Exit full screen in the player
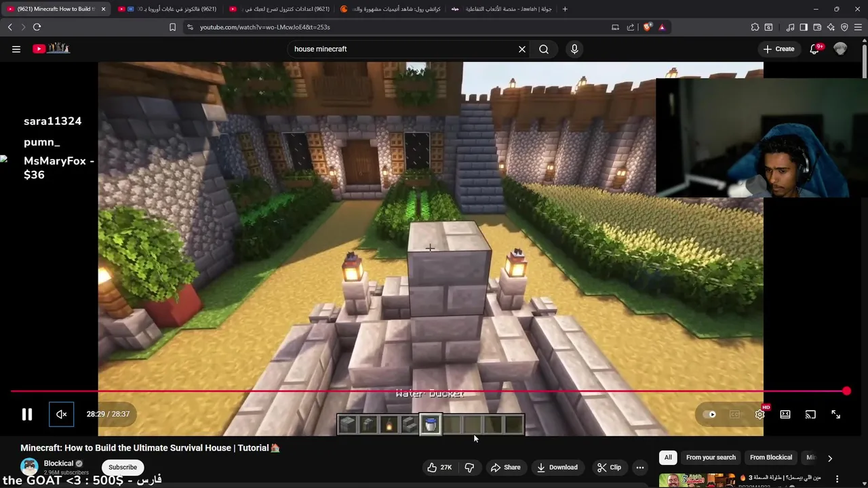This screenshot has height=488, width=868. 836,414
